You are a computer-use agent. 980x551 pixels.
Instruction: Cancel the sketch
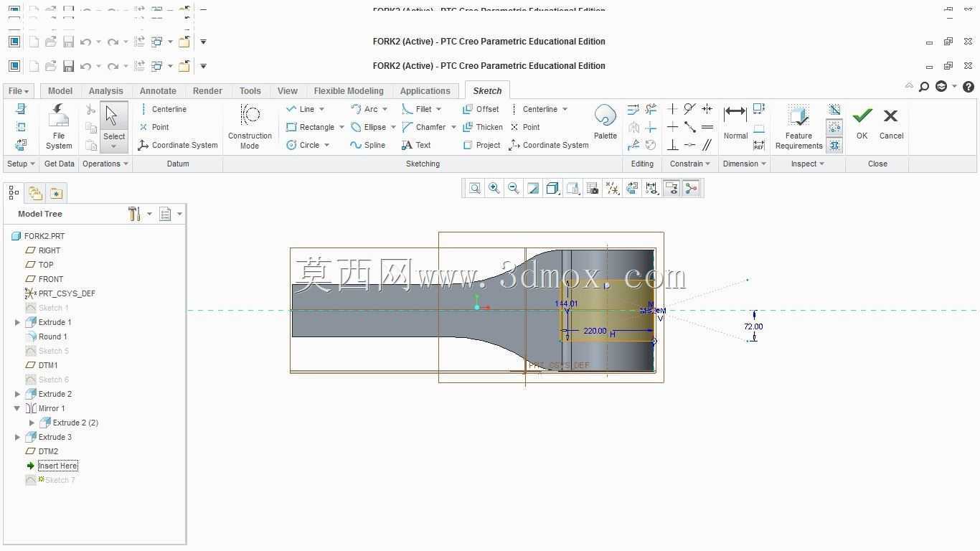[x=891, y=123]
